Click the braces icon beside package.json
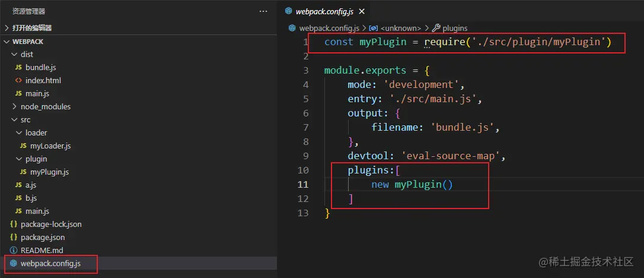Screen dimensions: 644x278 (14, 237)
